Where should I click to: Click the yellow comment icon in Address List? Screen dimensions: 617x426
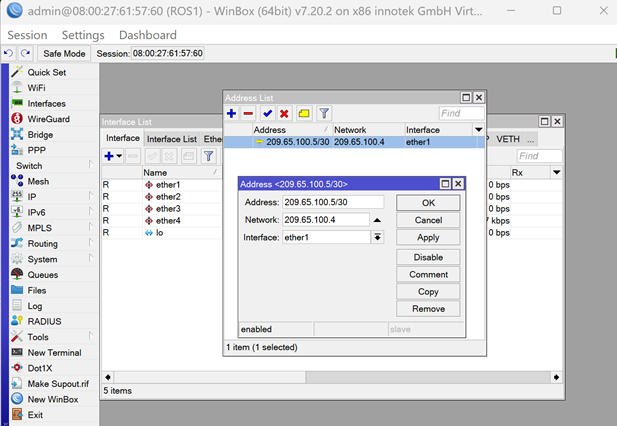(x=303, y=114)
